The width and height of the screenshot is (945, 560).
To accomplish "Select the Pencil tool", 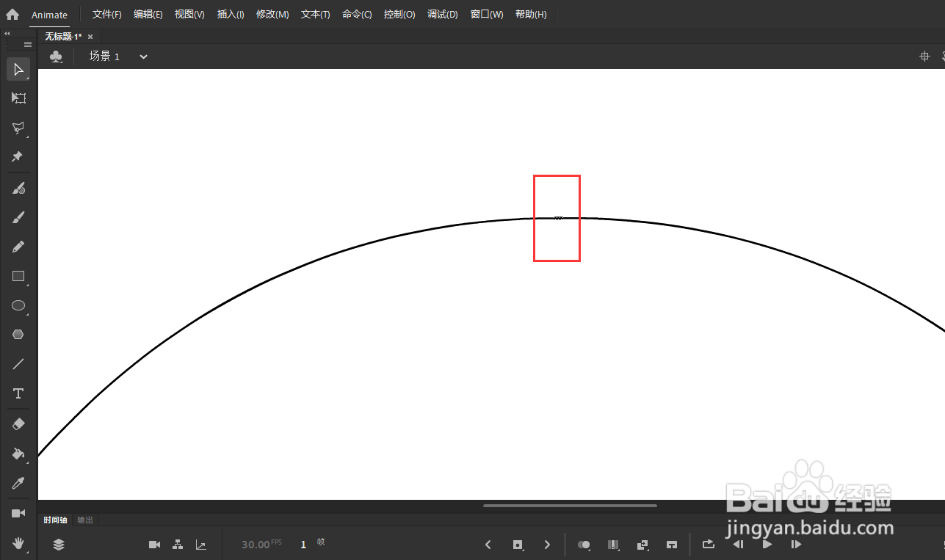I will 18,247.
